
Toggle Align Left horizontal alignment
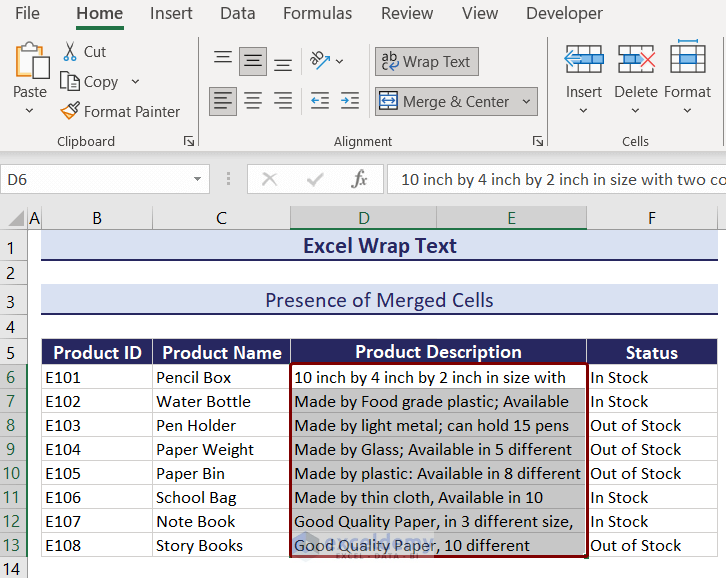coord(223,101)
